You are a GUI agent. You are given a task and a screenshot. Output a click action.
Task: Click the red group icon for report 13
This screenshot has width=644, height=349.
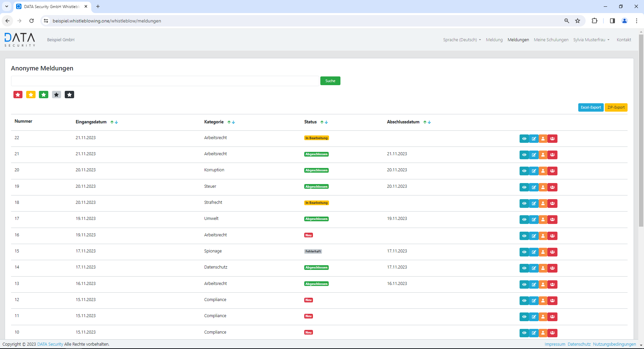(x=552, y=285)
